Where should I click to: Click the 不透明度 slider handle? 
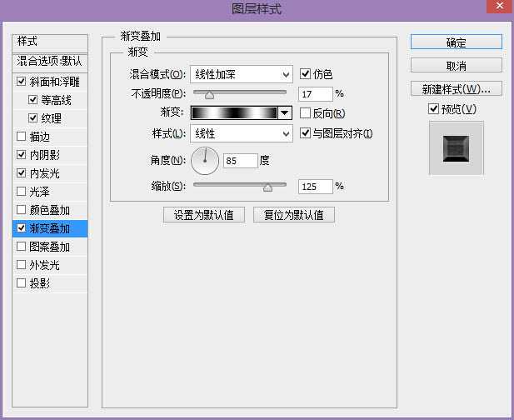tap(209, 95)
